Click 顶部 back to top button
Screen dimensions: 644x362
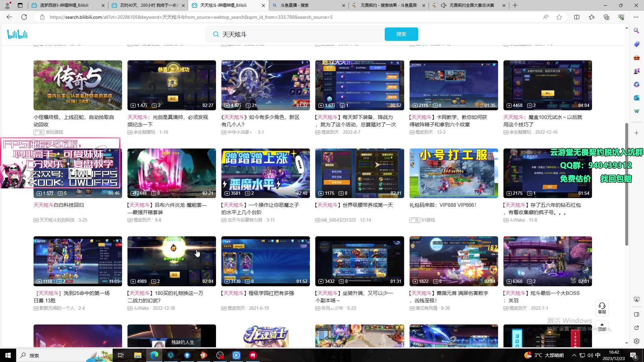click(x=602, y=327)
